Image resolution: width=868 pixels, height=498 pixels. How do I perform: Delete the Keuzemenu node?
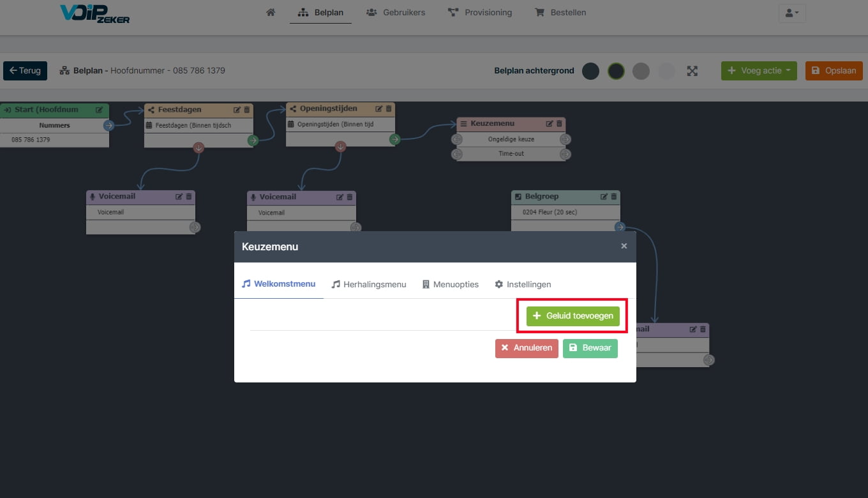point(560,124)
